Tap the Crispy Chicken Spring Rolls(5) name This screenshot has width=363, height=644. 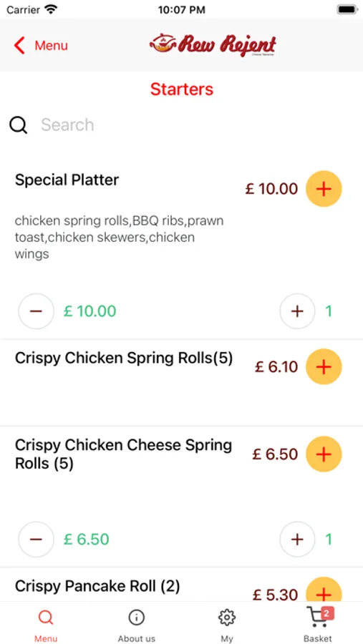(124, 358)
